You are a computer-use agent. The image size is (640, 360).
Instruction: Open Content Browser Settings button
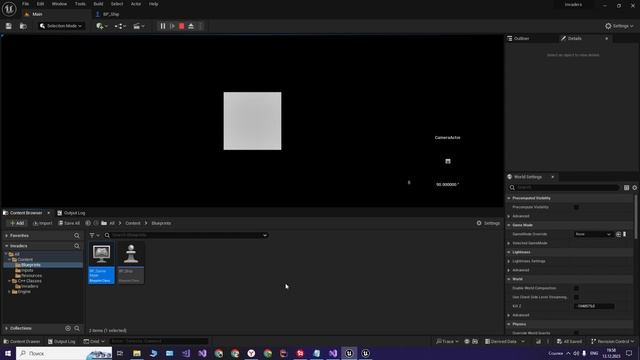point(488,223)
